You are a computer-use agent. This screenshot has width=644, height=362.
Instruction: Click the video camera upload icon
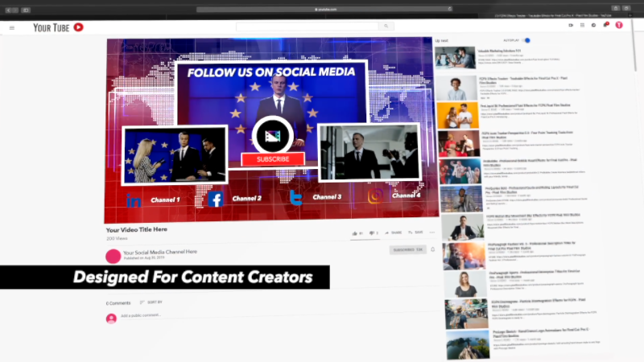571,26
